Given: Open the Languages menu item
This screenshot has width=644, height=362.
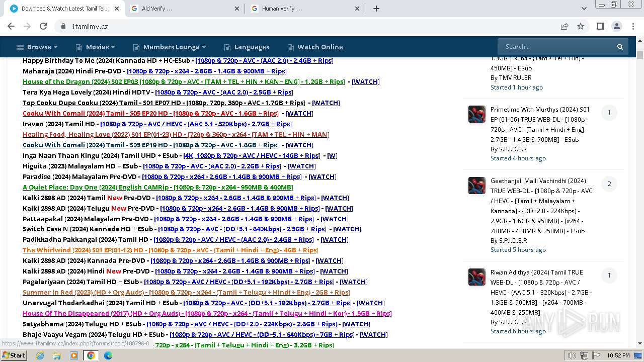Looking at the screenshot, I should point(247,47).
